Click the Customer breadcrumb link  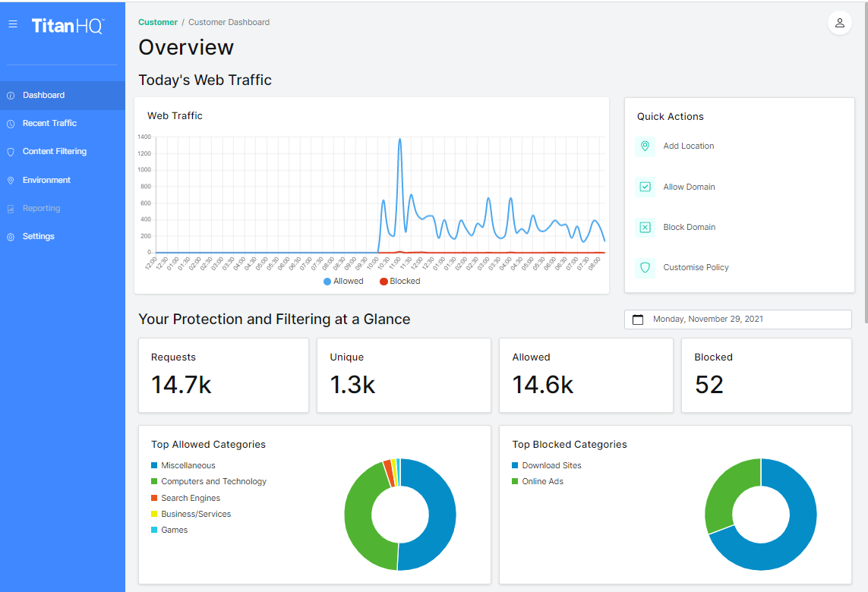(158, 22)
